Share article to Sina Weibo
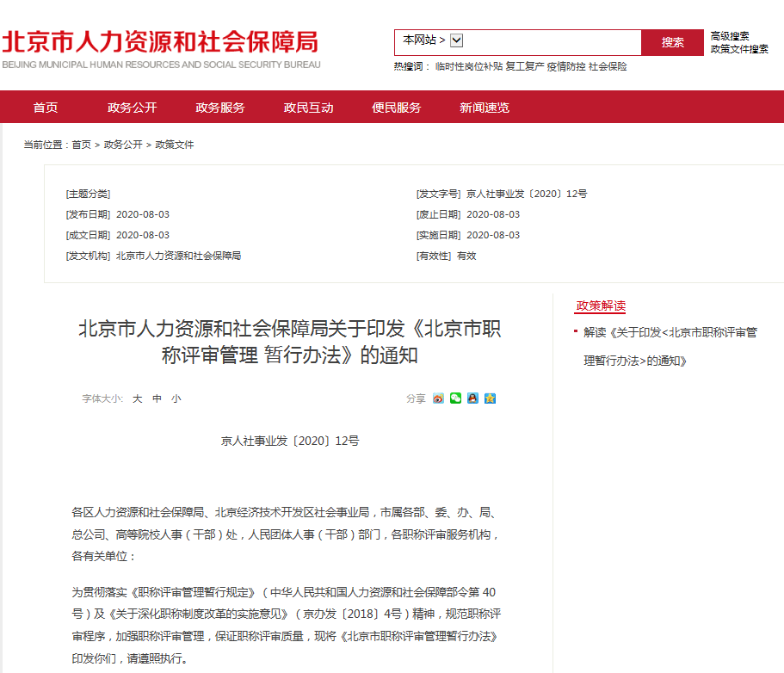 tap(437, 398)
